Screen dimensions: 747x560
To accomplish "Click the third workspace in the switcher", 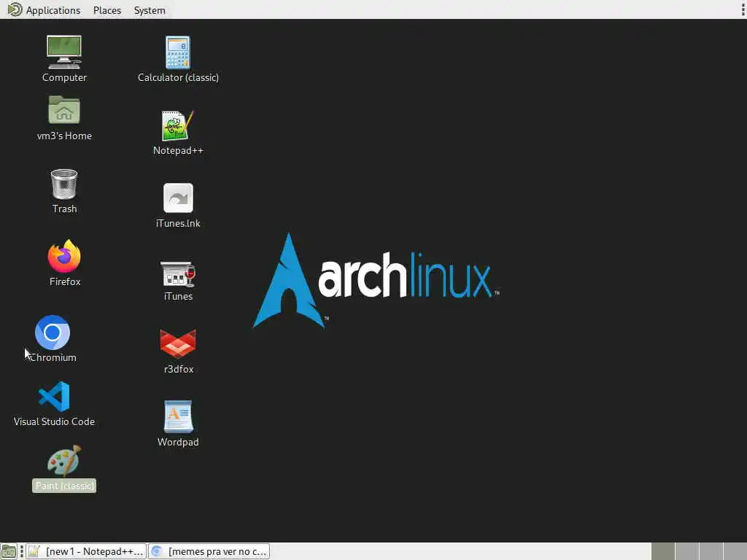I will coord(711,551).
